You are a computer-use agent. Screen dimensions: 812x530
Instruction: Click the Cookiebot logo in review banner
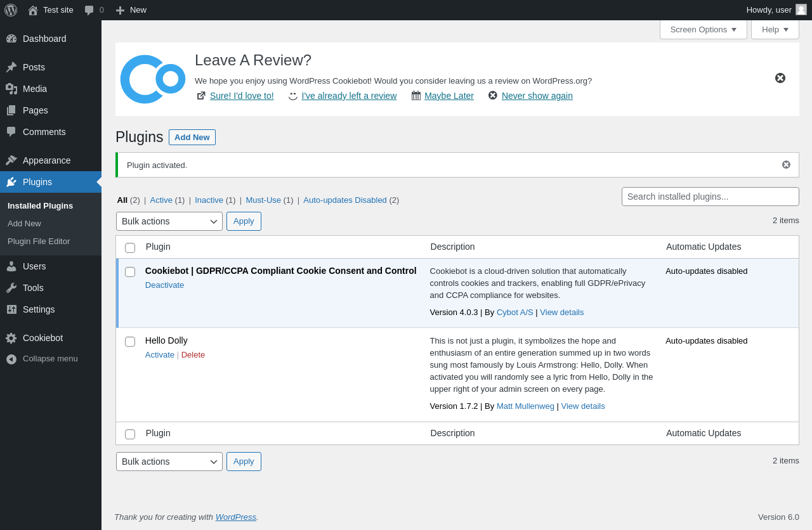[x=153, y=79]
